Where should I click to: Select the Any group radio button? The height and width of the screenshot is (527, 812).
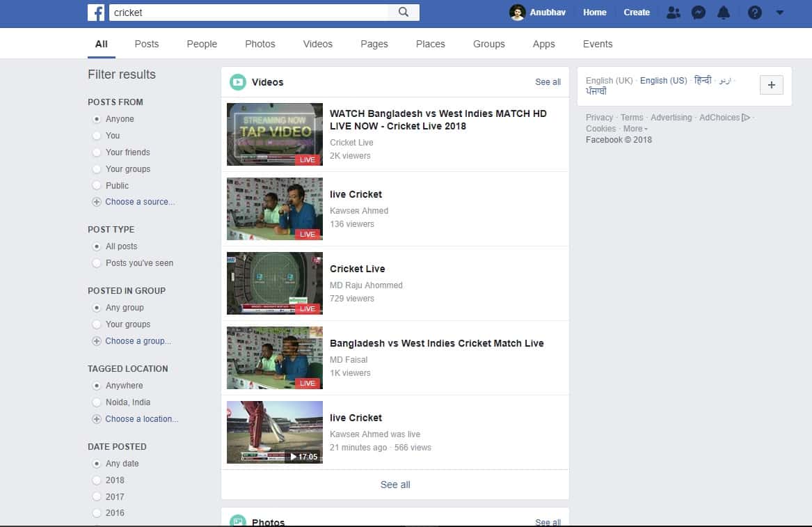click(96, 308)
